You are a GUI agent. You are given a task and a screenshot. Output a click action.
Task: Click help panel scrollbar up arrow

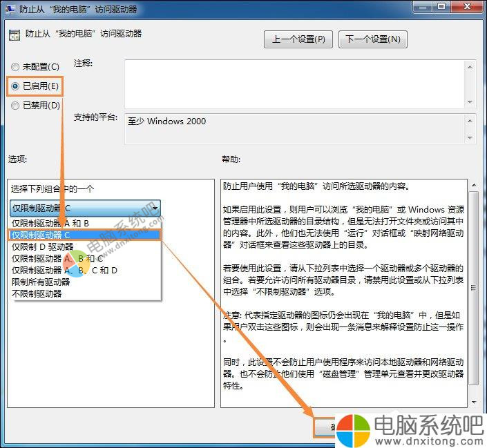pos(474,185)
